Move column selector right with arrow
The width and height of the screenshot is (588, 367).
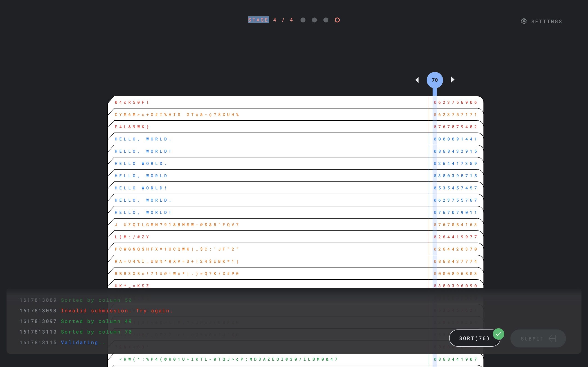(452, 80)
